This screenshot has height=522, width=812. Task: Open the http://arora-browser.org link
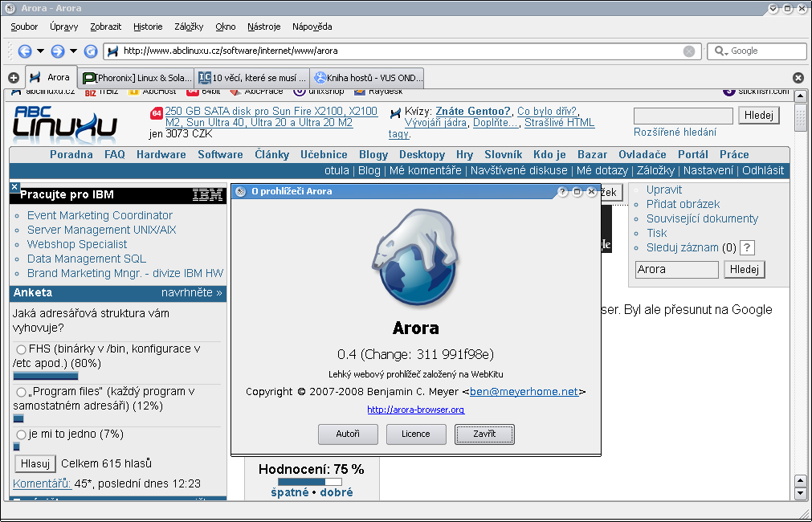coord(416,410)
